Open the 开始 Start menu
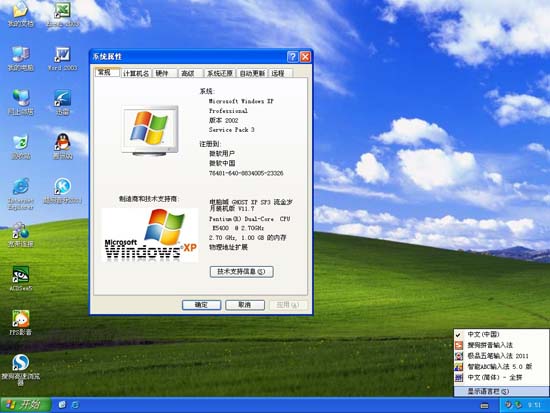The height and width of the screenshot is (413, 550). point(26,405)
